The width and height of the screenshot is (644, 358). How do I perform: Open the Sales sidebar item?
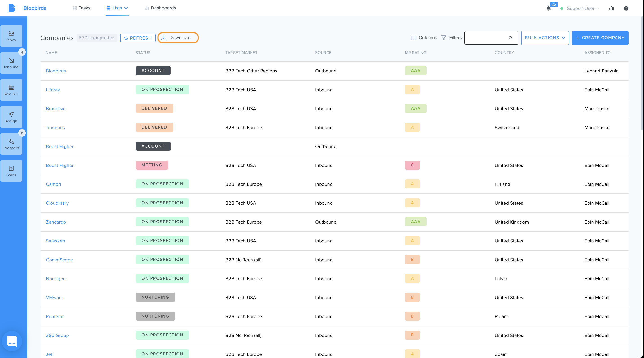click(11, 171)
